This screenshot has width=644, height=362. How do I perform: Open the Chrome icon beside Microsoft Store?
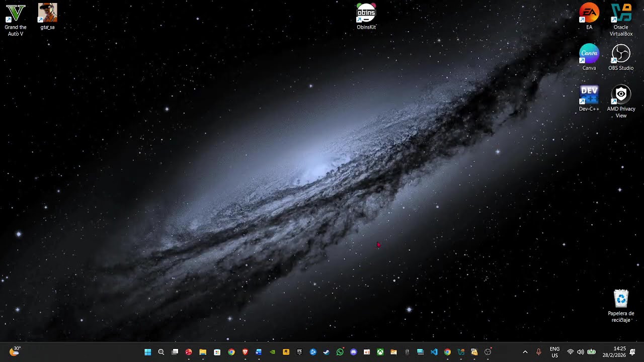(x=231, y=352)
